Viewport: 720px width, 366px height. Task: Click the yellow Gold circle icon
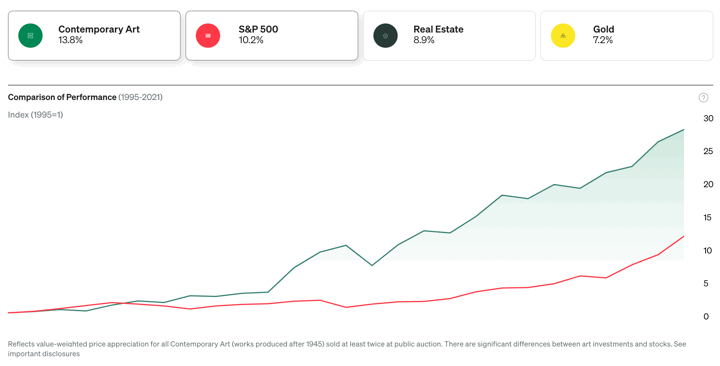tap(563, 35)
